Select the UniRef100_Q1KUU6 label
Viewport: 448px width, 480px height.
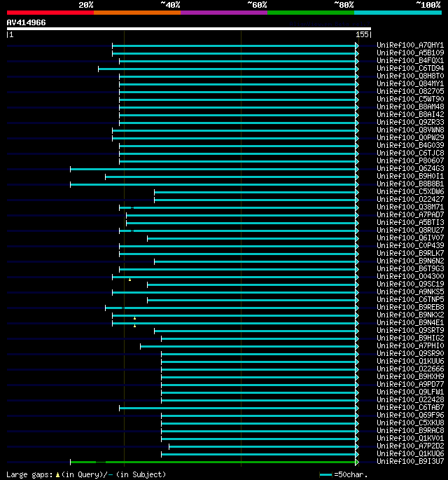coord(410,361)
